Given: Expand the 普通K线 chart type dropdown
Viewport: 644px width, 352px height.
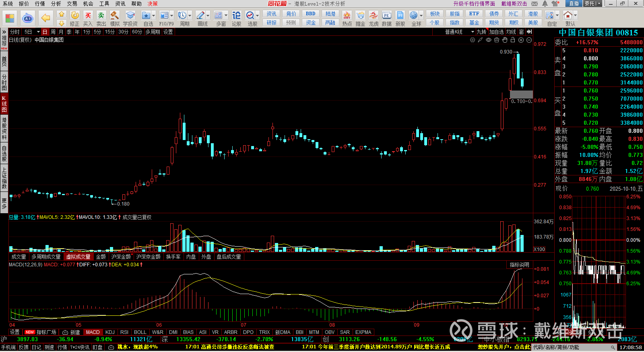Looking at the screenshot, I should pyautogui.click(x=473, y=32).
